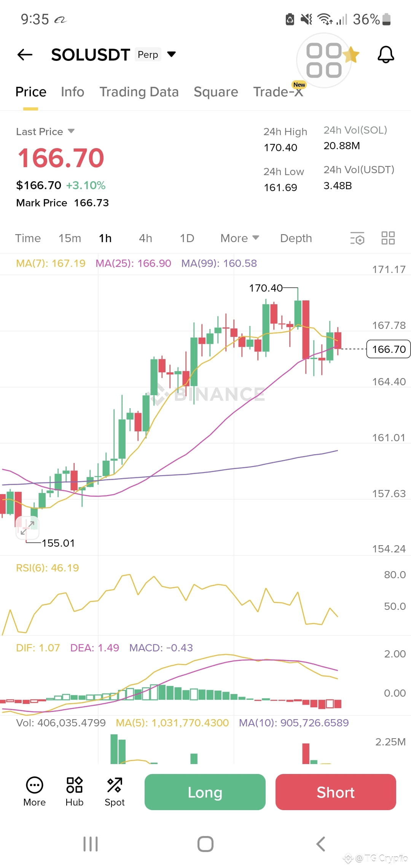Tap the Perp contract type badge
411x868 pixels.
tap(148, 54)
